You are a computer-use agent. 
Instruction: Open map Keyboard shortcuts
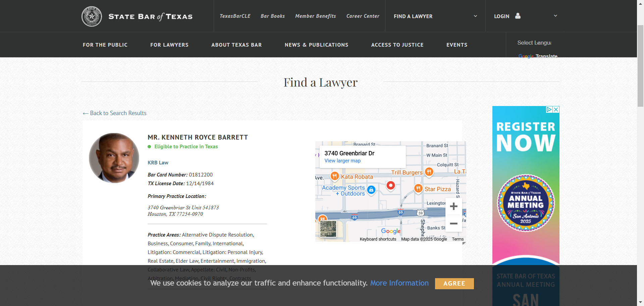[378, 239]
